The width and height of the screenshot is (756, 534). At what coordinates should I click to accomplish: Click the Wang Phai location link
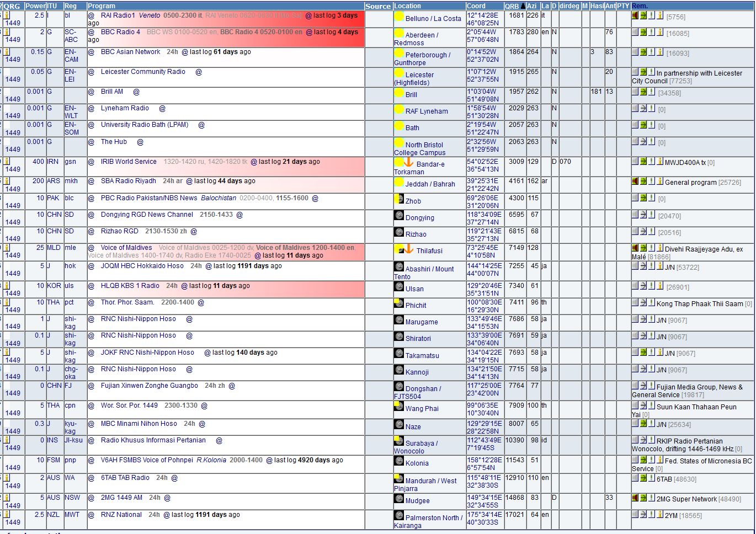pos(422,409)
